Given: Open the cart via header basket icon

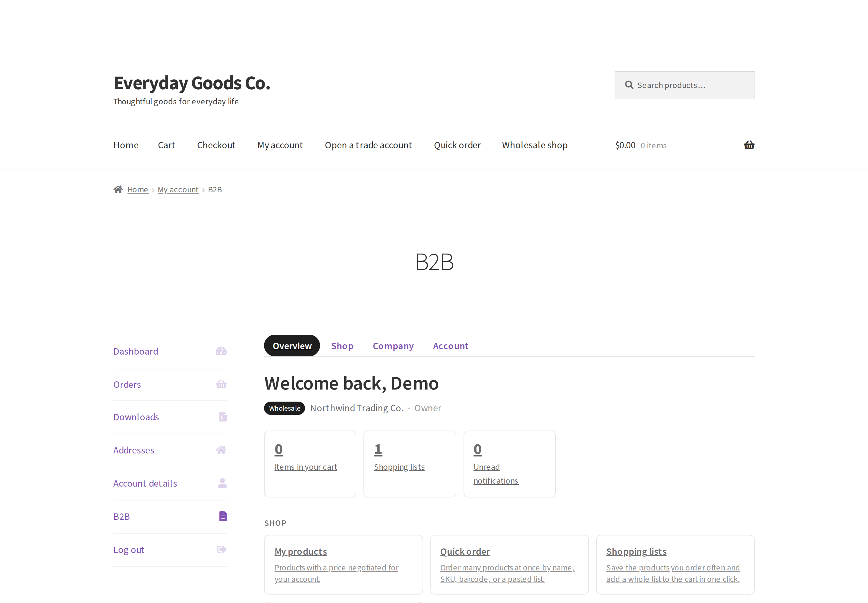Looking at the screenshot, I should click(749, 145).
